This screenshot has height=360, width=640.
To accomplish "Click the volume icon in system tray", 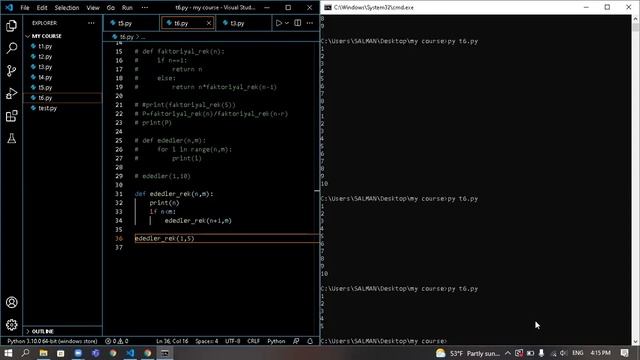I will [563, 353].
